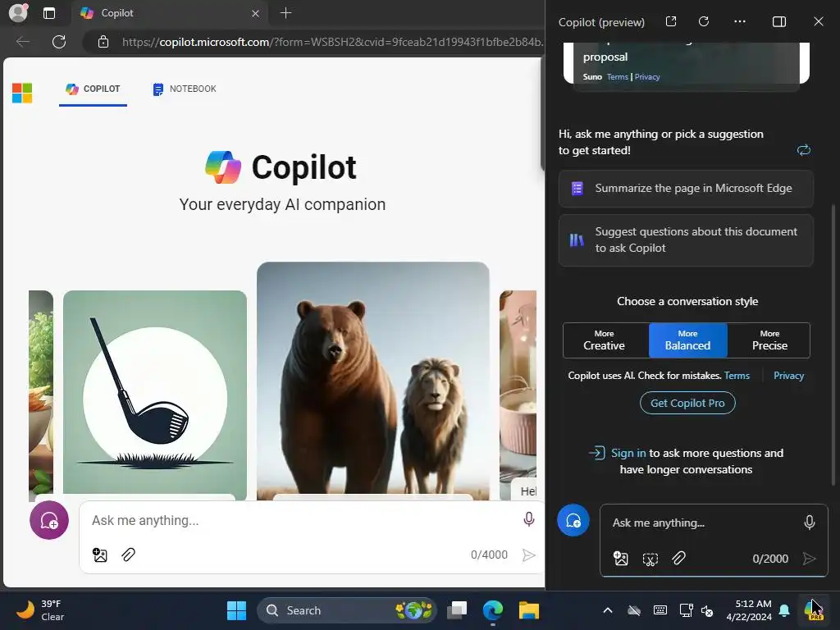This screenshot has width=840, height=630.
Task: Open Suno Privacy link
Action: click(647, 76)
